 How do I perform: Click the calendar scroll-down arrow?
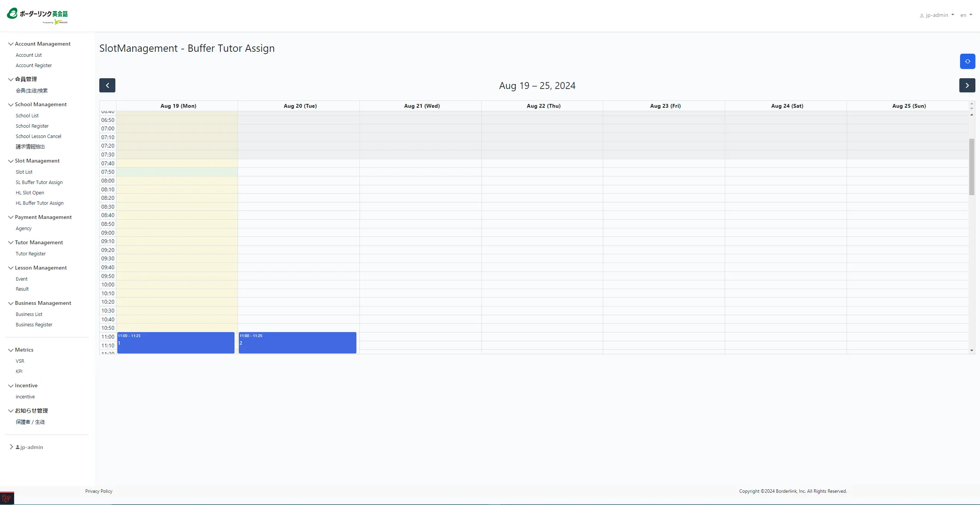click(x=972, y=350)
